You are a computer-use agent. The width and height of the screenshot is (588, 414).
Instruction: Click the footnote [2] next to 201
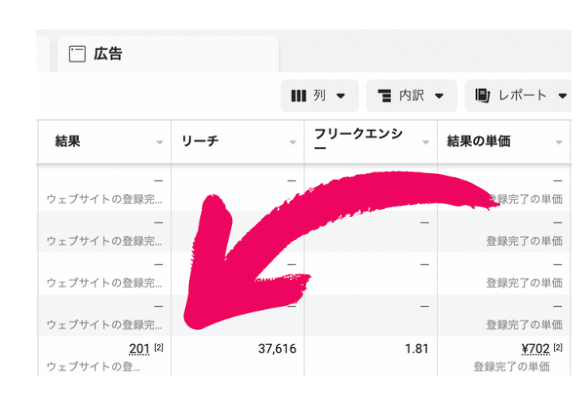coord(159,348)
